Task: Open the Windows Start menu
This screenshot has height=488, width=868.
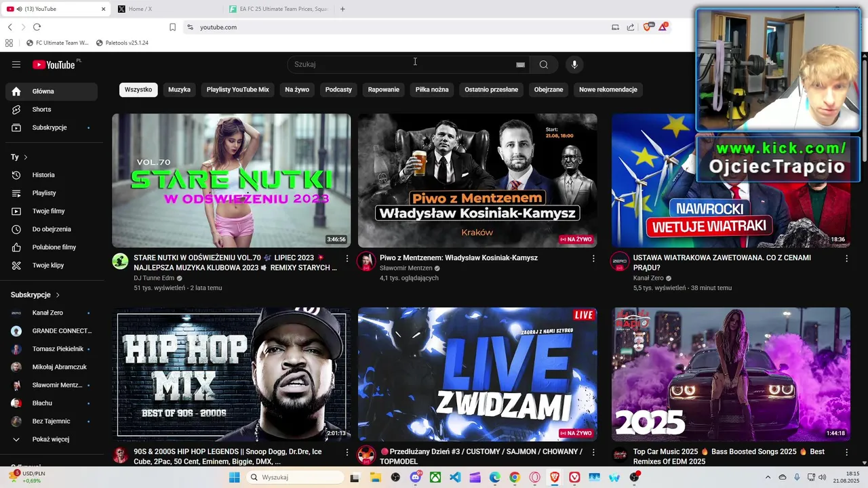Action: tap(234, 477)
